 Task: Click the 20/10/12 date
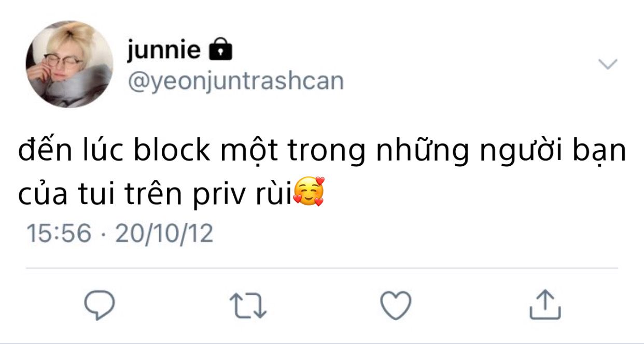click(164, 234)
